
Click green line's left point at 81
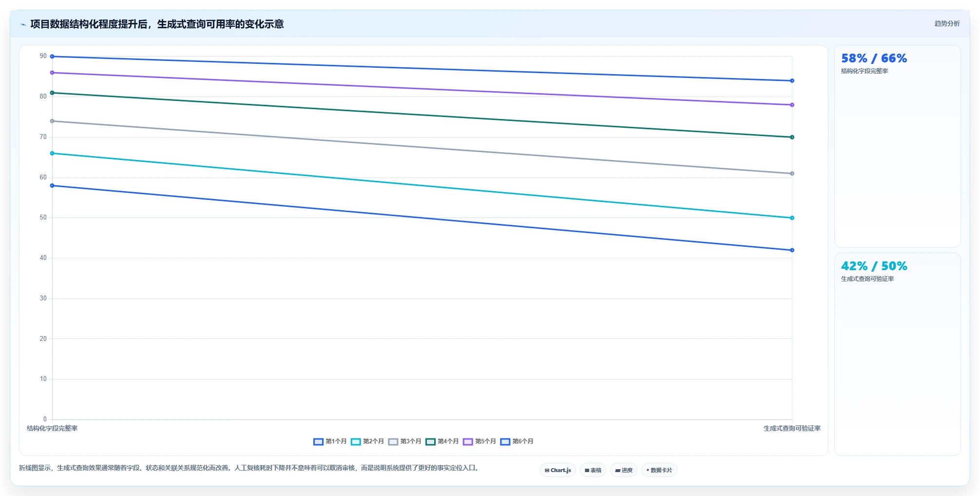[52, 93]
